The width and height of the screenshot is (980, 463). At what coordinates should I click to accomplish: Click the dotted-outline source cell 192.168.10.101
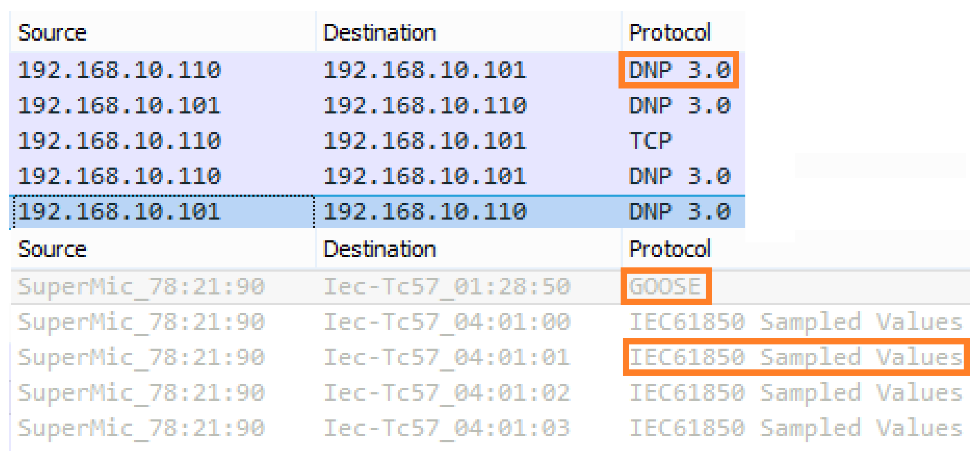coord(119,212)
